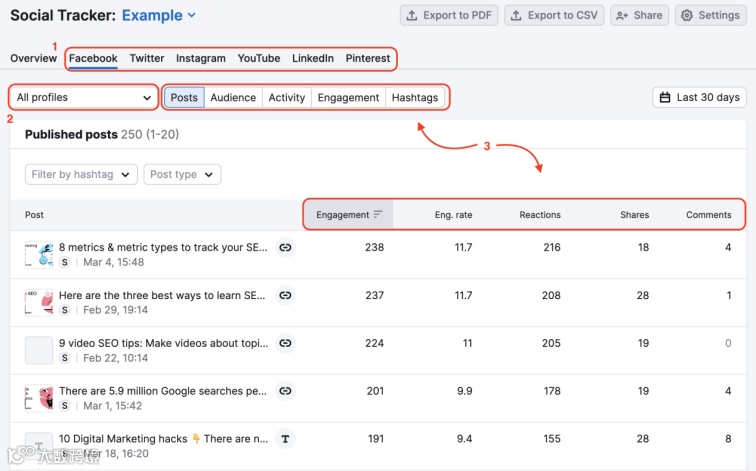The image size is (756, 471).
Task: Click the link icon on the '9 video SEO tips' post
Action: 285,343
